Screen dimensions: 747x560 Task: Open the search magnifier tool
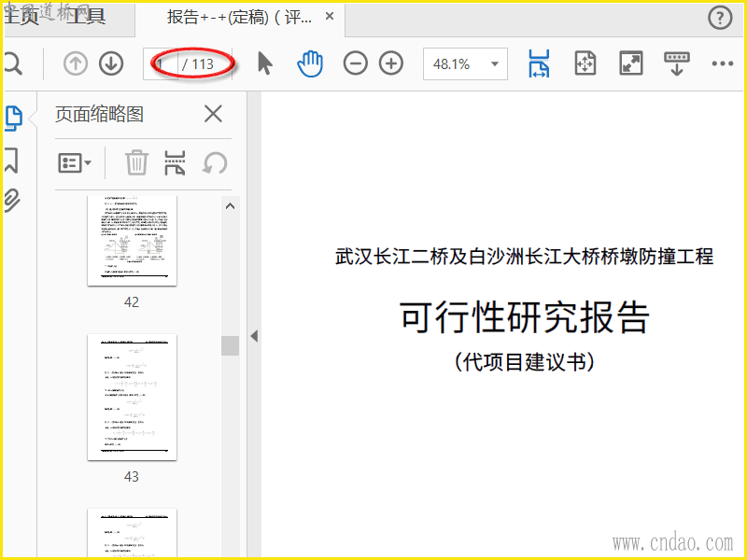[x=13, y=63]
